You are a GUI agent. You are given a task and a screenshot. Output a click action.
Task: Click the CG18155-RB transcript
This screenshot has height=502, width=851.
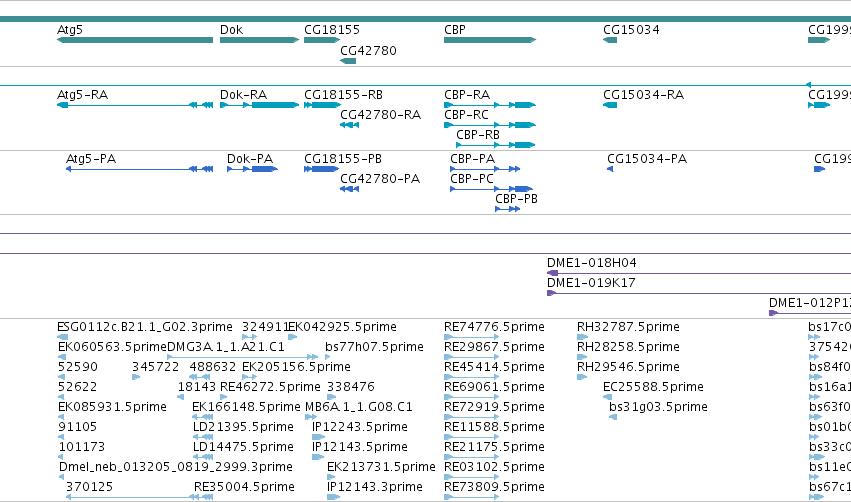[x=322, y=105]
